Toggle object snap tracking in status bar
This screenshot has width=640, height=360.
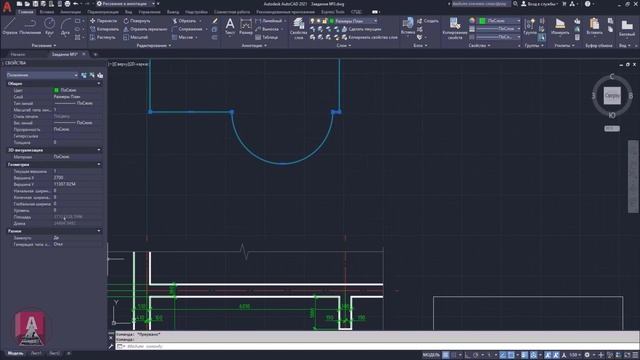tap(503, 355)
